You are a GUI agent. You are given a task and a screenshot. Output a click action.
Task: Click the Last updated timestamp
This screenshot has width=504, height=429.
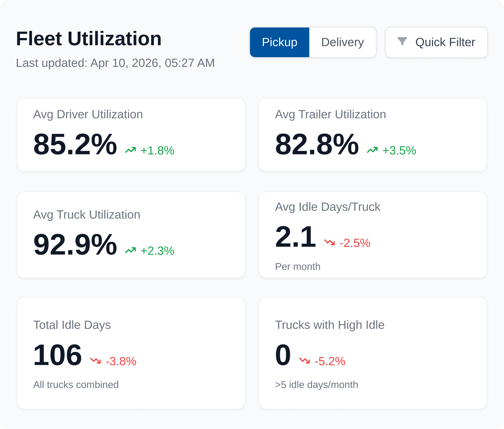pos(115,63)
